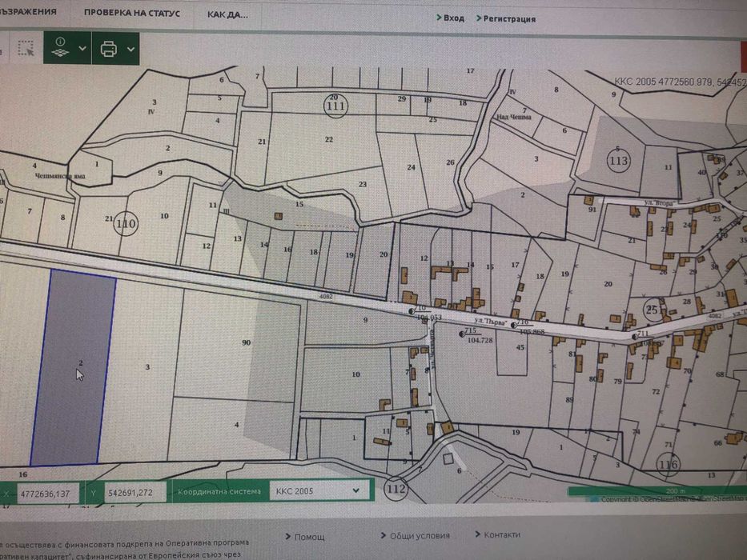The image size is (747, 560).
Task: Open the printer icon tool
Action: (109, 49)
